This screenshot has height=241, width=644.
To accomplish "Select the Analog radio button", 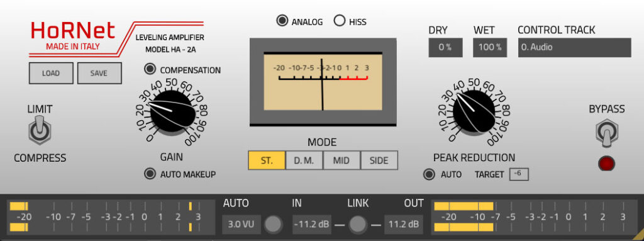I will (282, 21).
